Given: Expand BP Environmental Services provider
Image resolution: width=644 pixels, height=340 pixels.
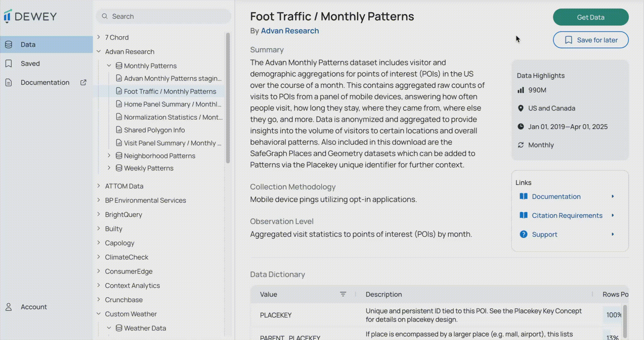Looking at the screenshot, I should point(99,200).
